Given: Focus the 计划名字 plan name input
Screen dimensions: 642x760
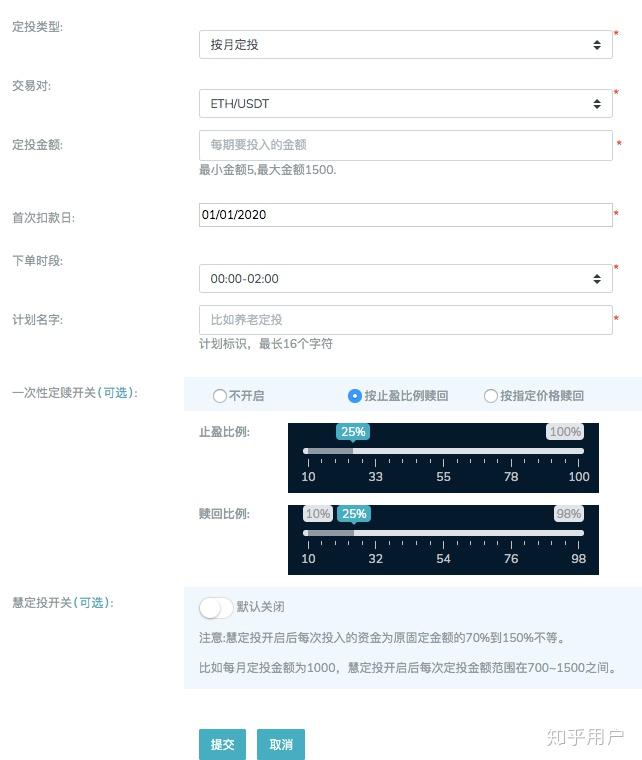Looking at the screenshot, I should 406,319.
